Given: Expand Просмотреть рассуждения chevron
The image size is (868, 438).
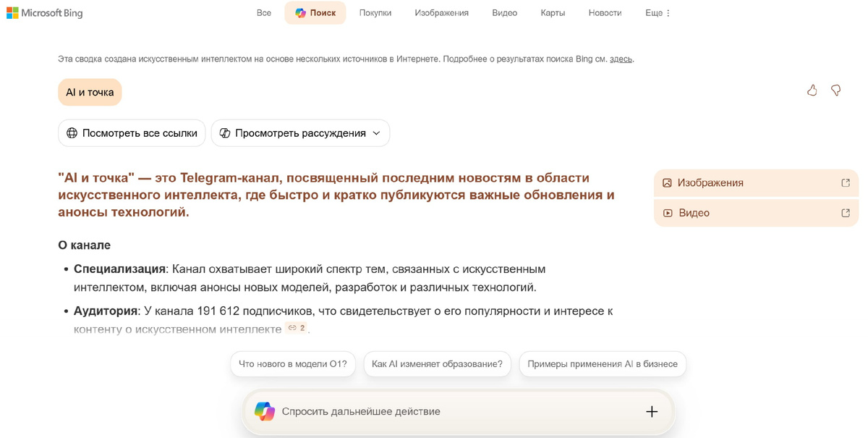Looking at the screenshot, I should point(376,133).
